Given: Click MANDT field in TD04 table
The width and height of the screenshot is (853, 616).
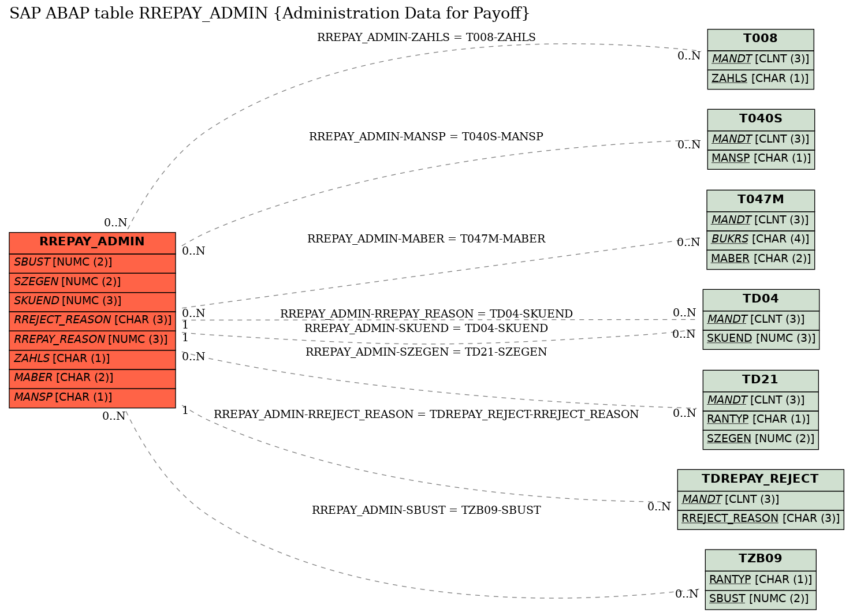Looking at the screenshot, I should [x=761, y=320].
